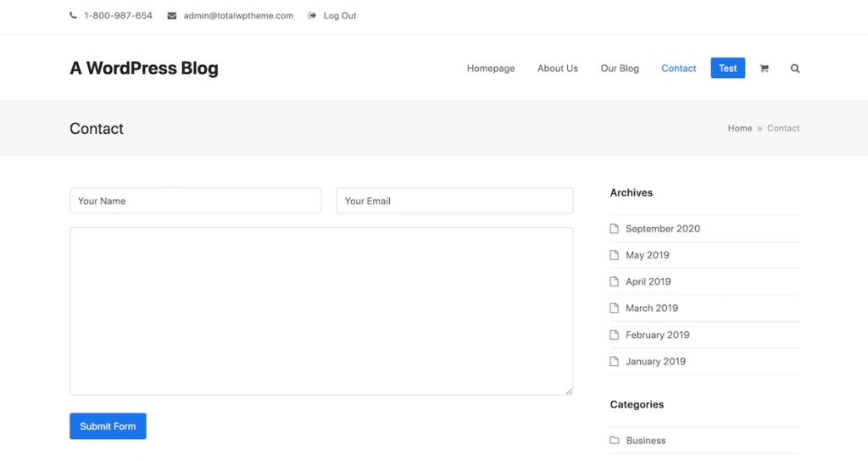Click the document icon beside September 2020
Screen dimensions: 868x461
615,229
